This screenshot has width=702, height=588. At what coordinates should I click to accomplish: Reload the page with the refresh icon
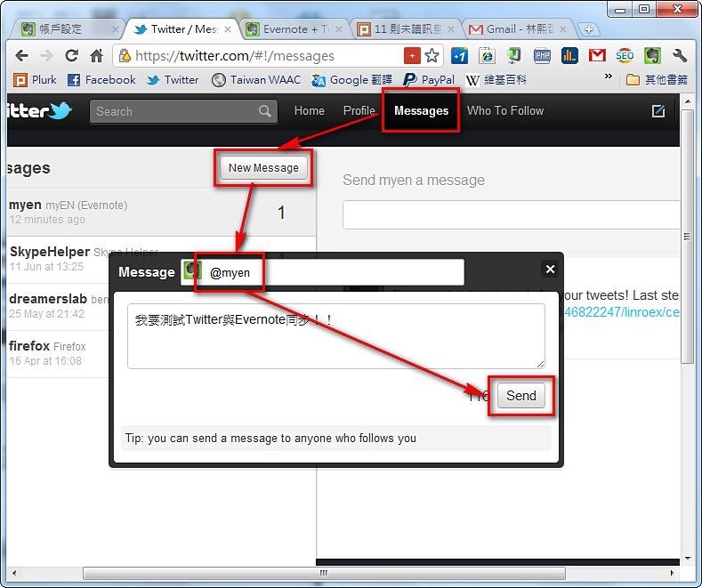pos(71,55)
